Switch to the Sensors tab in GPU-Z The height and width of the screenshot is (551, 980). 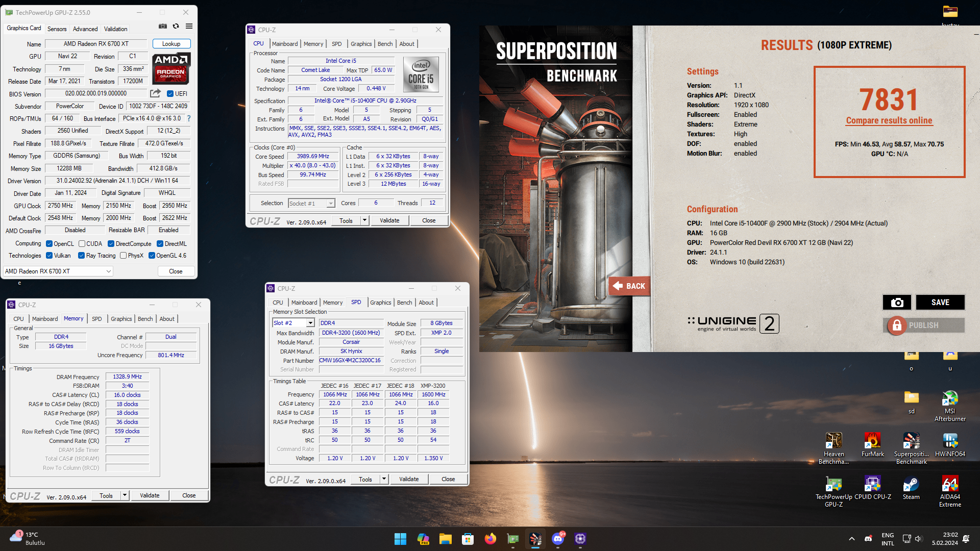(57, 29)
